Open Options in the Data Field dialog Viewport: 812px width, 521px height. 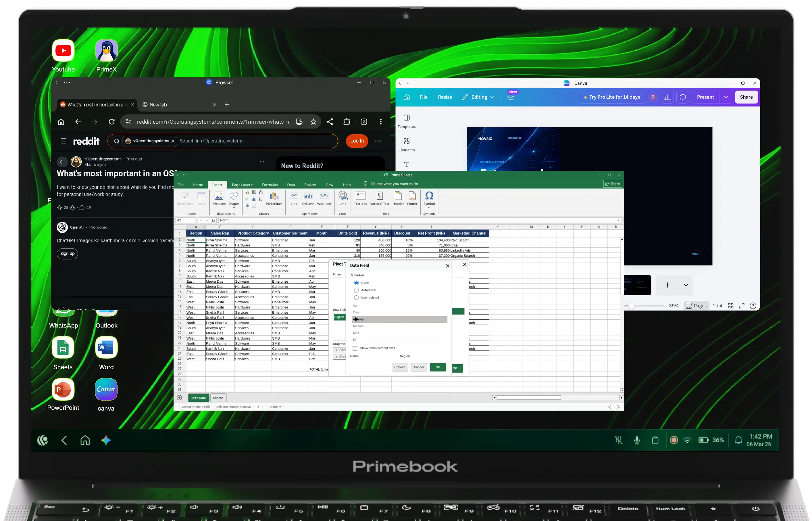click(x=400, y=367)
